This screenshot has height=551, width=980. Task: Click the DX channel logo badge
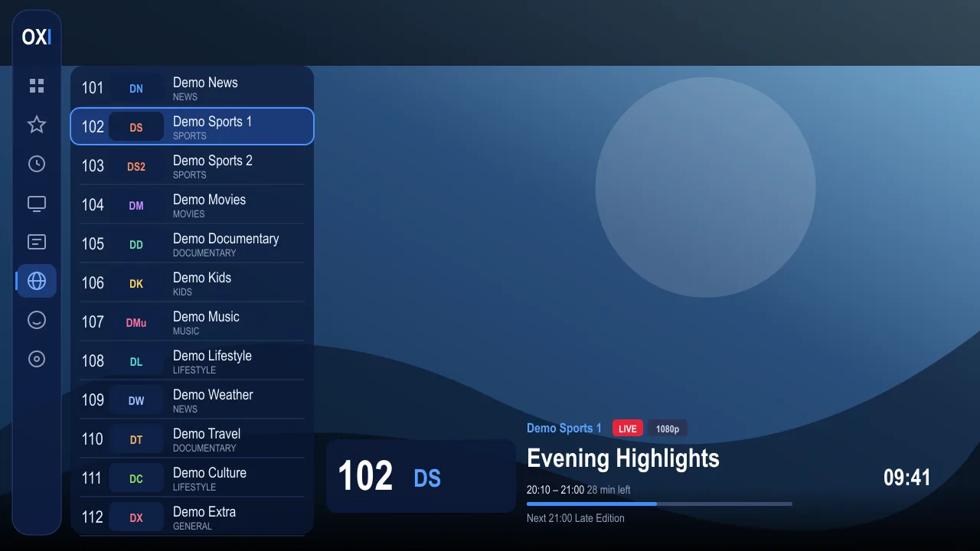[136, 518]
